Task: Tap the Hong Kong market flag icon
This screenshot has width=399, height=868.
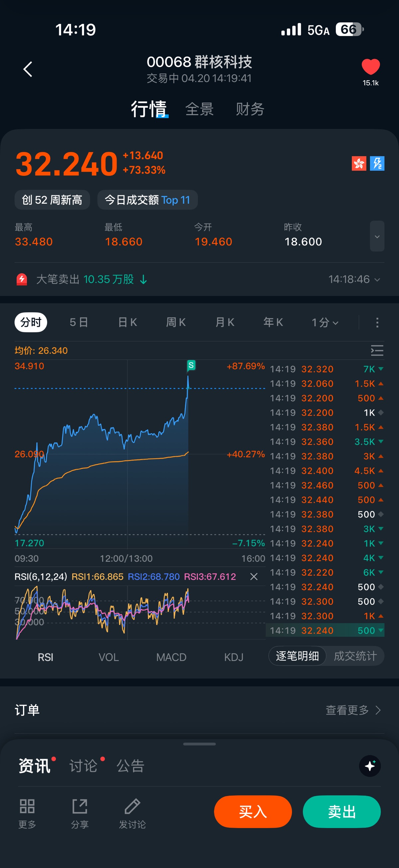Action: [x=359, y=164]
